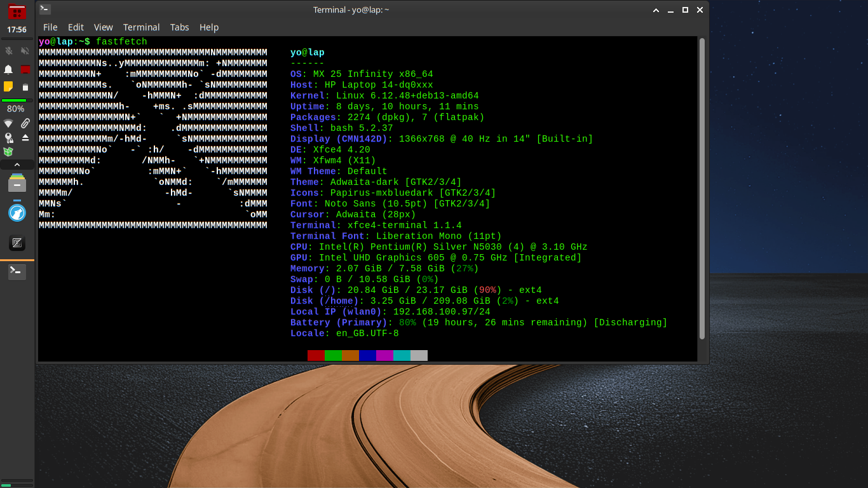Toggle the muted microphone icon

click(8, 51)
